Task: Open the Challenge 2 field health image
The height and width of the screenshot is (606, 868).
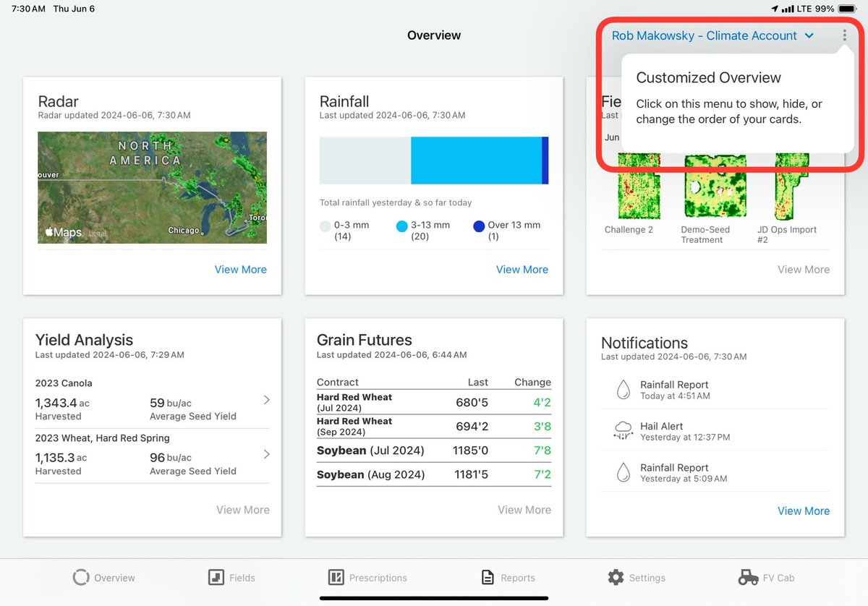Action: [x=639, y=186]
